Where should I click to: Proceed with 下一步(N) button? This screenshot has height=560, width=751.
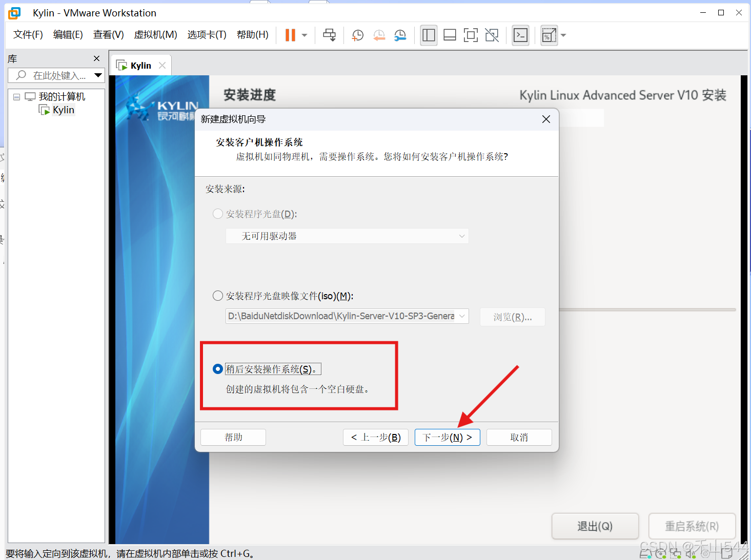click(x=448, y=437)
